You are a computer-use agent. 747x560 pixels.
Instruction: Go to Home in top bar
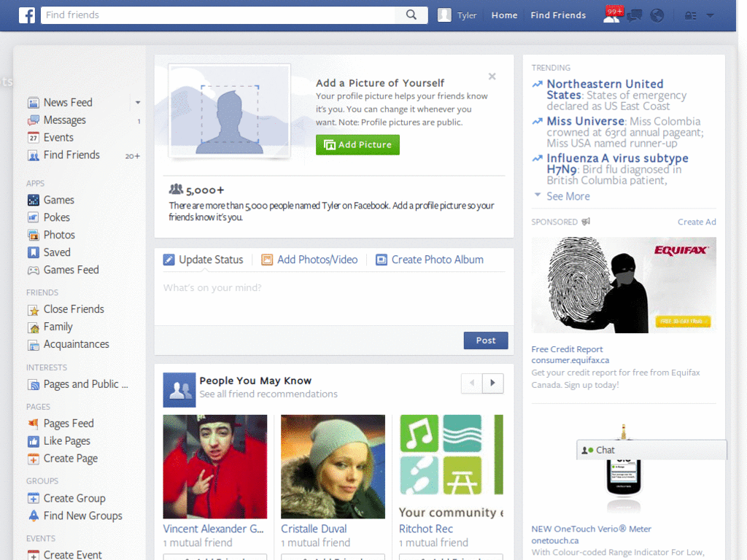point(504,15)
